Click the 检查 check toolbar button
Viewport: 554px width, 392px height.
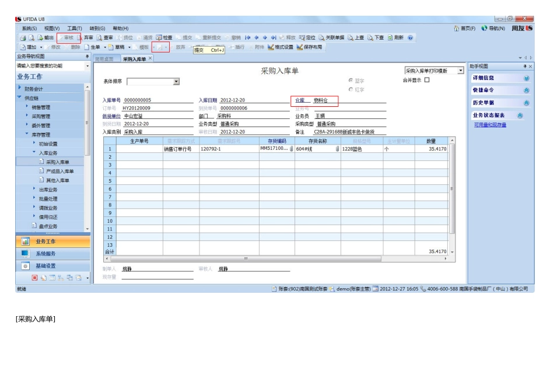[x=164, y=38]
